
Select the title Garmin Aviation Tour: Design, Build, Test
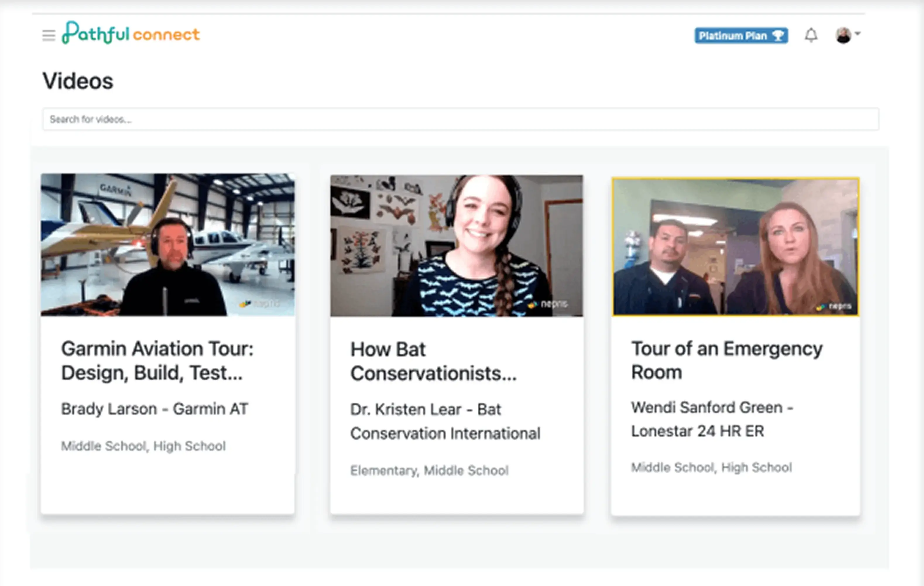(x=157, y=361)
